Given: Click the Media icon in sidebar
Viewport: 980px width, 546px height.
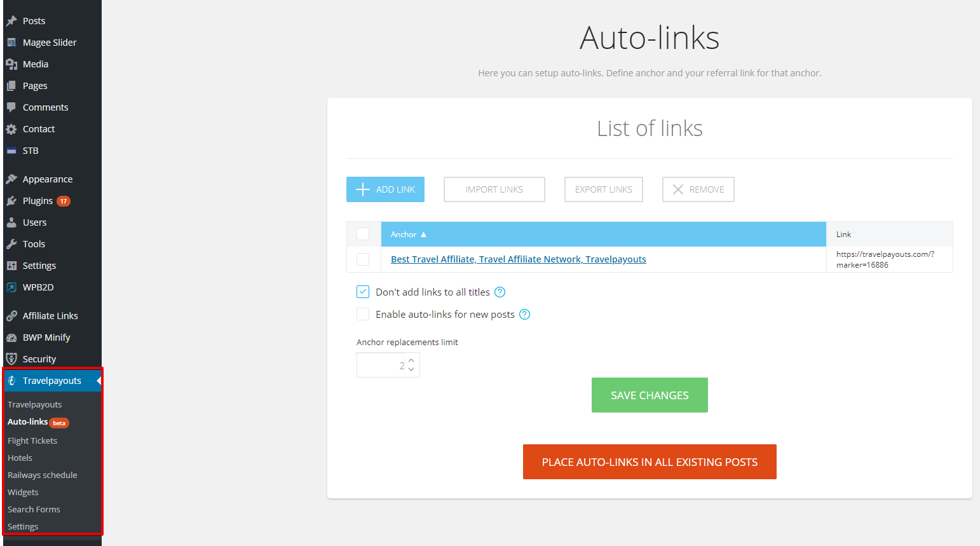Looking at the screenshot, I should (x=11, y=64).
